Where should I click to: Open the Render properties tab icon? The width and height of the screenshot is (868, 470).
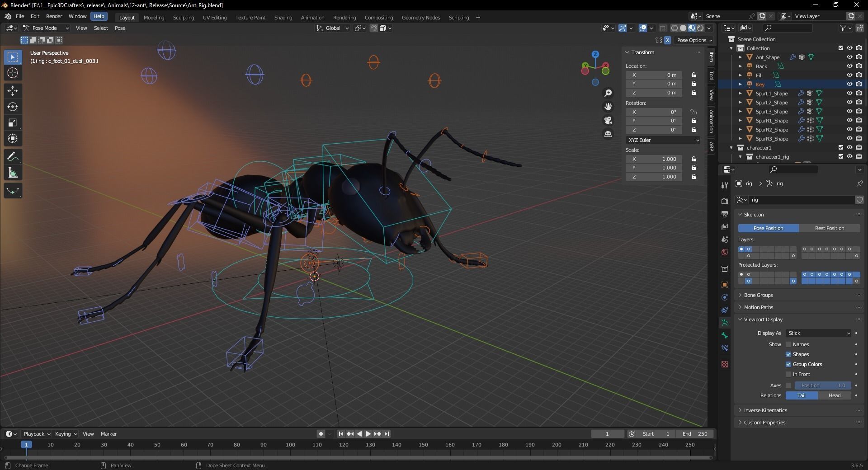point(725,201)
